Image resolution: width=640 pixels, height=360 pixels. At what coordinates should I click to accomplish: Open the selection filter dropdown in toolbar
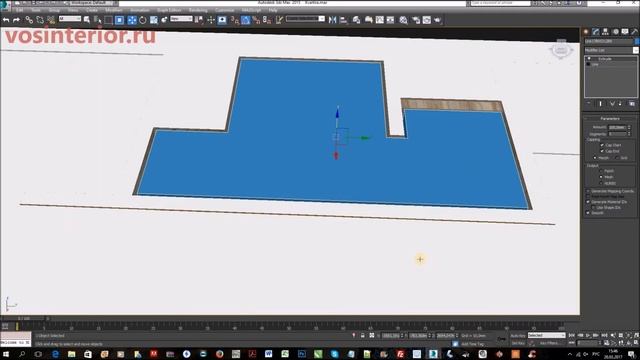click(70, 19)
